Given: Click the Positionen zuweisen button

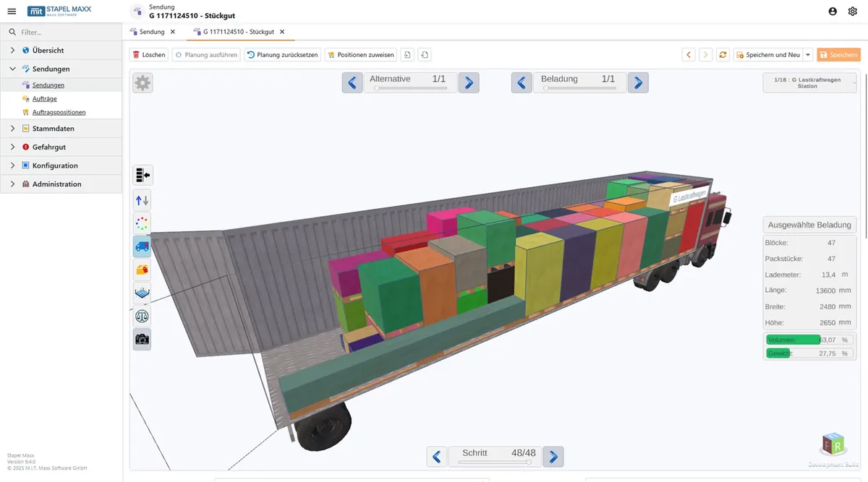Looking at the screenshot, I should coord(360,55).
